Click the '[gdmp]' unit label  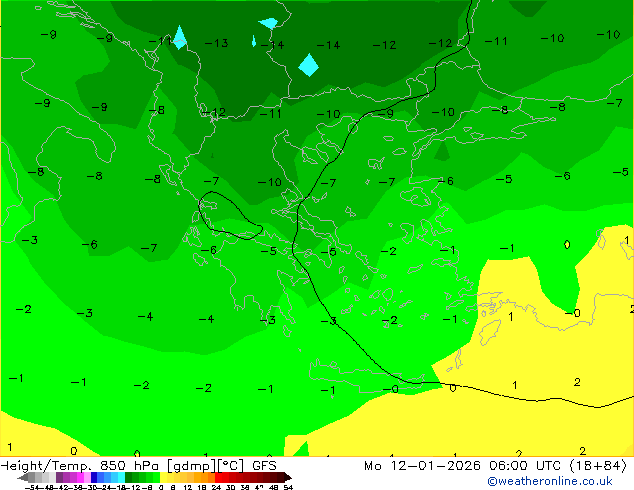pyautogui.click(x=191, y=466)
